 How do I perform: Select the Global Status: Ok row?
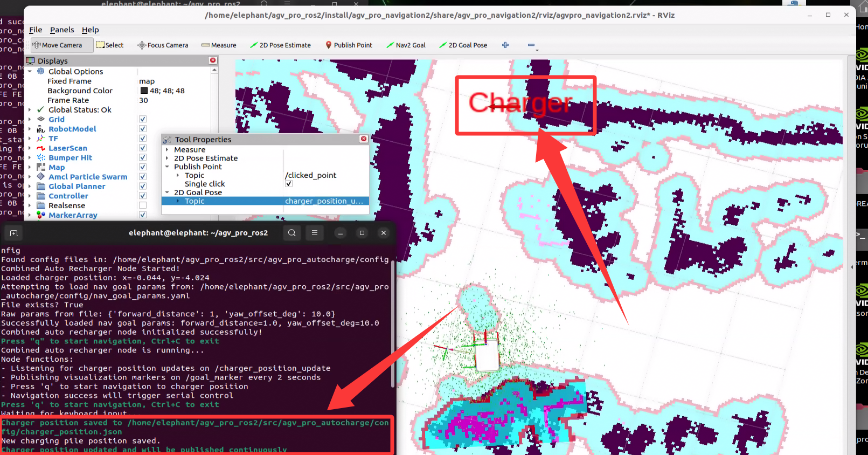(x=80, y=110)
